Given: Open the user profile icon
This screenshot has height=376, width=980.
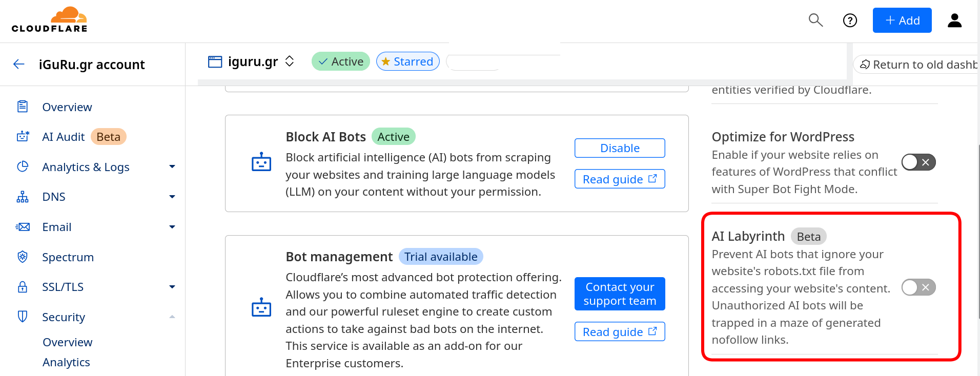Looking at the screenshot, I should tap(954, 20).
